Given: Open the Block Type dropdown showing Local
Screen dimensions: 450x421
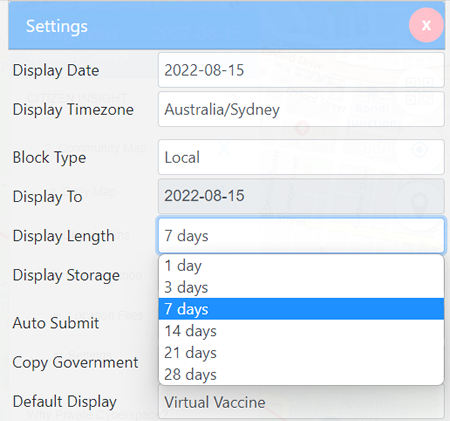Looking at the screenshot, I should [x=301, y=157].
